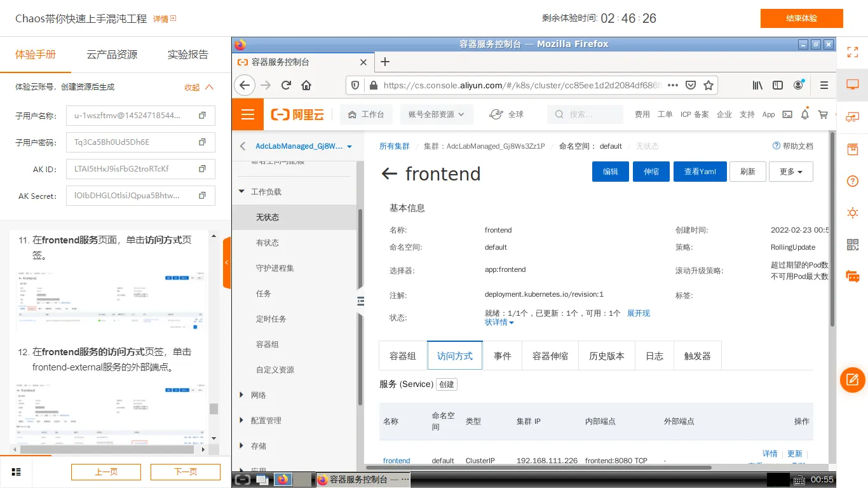The width and height of the screenshot is (868, 488).
Task: Click 结束体验 button
Action: [x=802, y=18]
